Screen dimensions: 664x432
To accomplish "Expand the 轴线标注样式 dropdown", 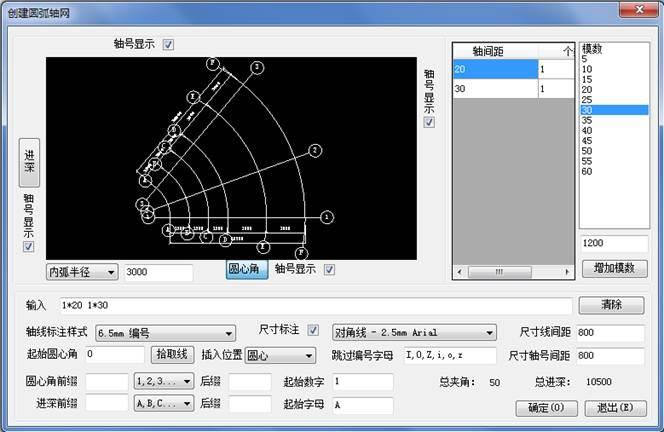I will [229, 332].
